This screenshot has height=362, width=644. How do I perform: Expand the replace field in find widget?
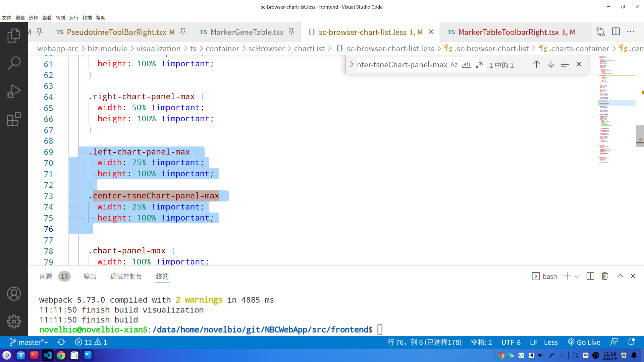[352, 64]
